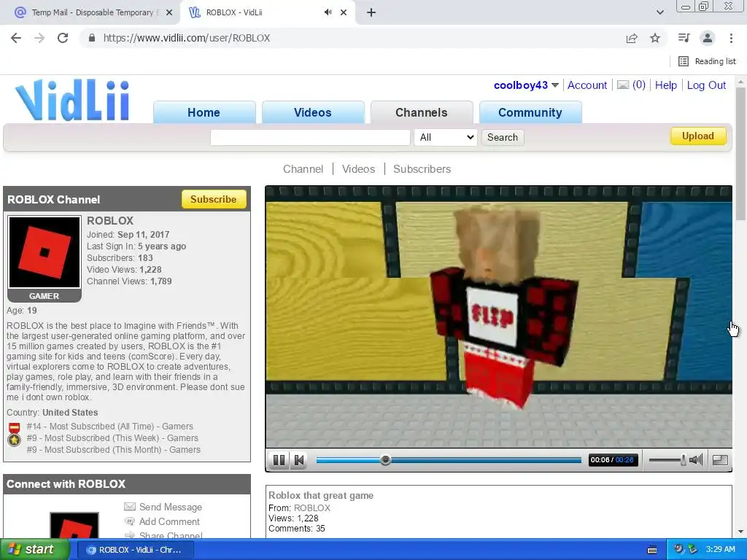The height and width of the screenshot is (560, 747).
Task: Click the share page icon in address bar
Action: coord(632,38)
